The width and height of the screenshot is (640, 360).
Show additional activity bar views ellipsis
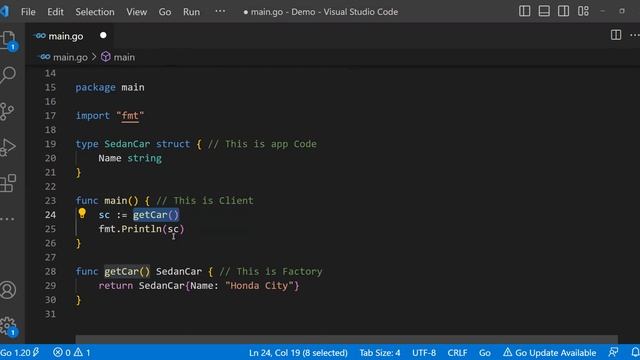[7, 219]
